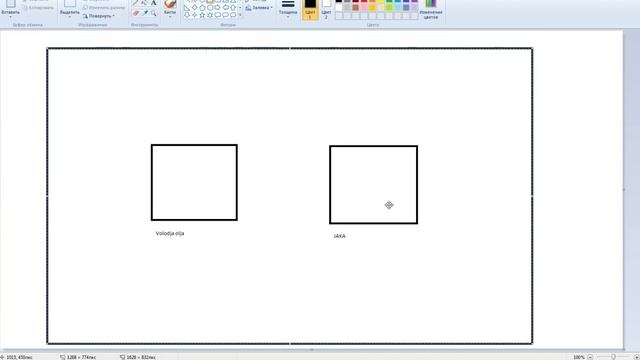
Task: Select Цвет 2 (Color 2) button
Action: point(326,9)
